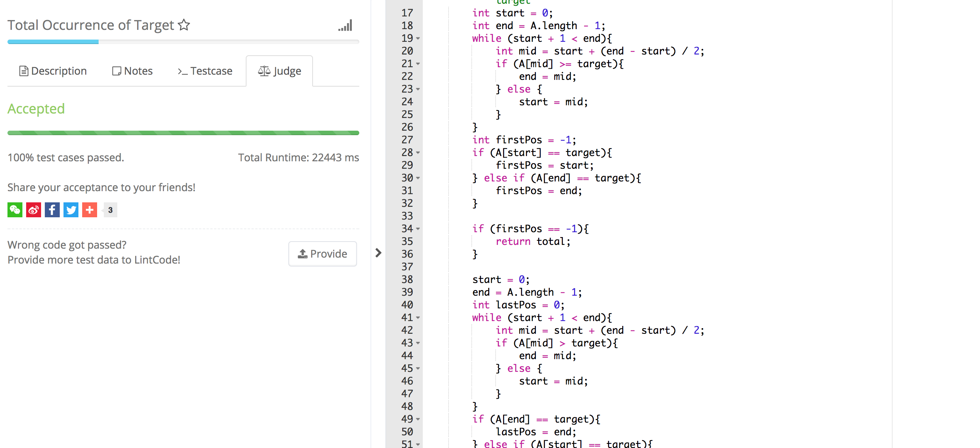980x448 pixels.
Task: Open the Description tab
Action: tap(53, 71)
